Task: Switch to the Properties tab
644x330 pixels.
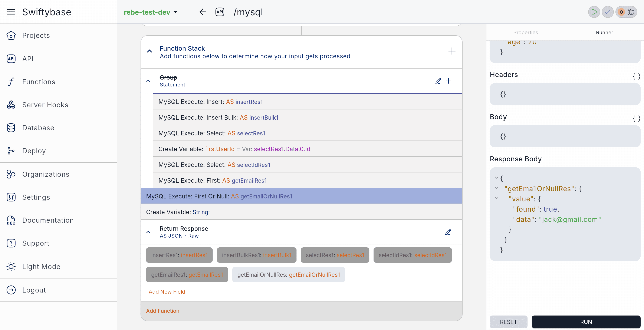Action: coord(526,33)
